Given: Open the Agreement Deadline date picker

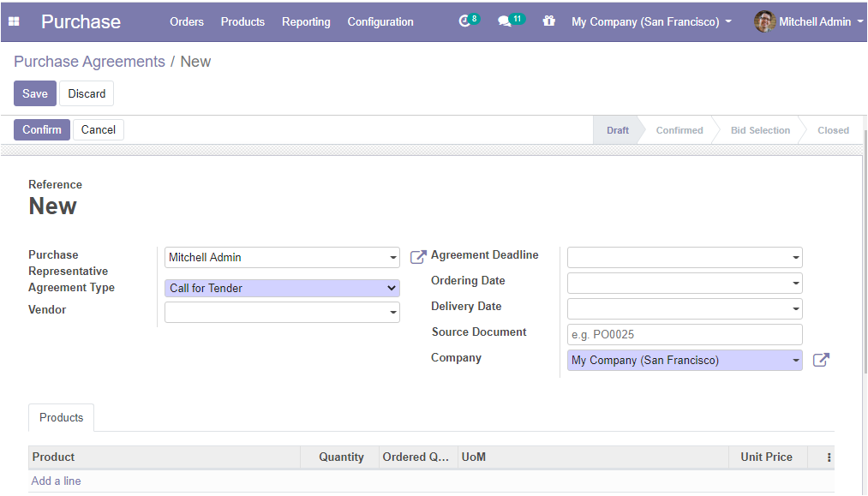Looking at the screenshot, I should (685, 257).
